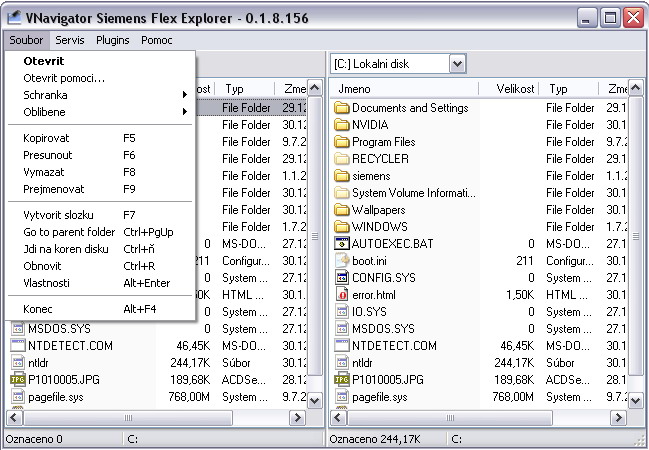
Task: Select Vymazat F8 menu entry
Action: click(100, 172)
